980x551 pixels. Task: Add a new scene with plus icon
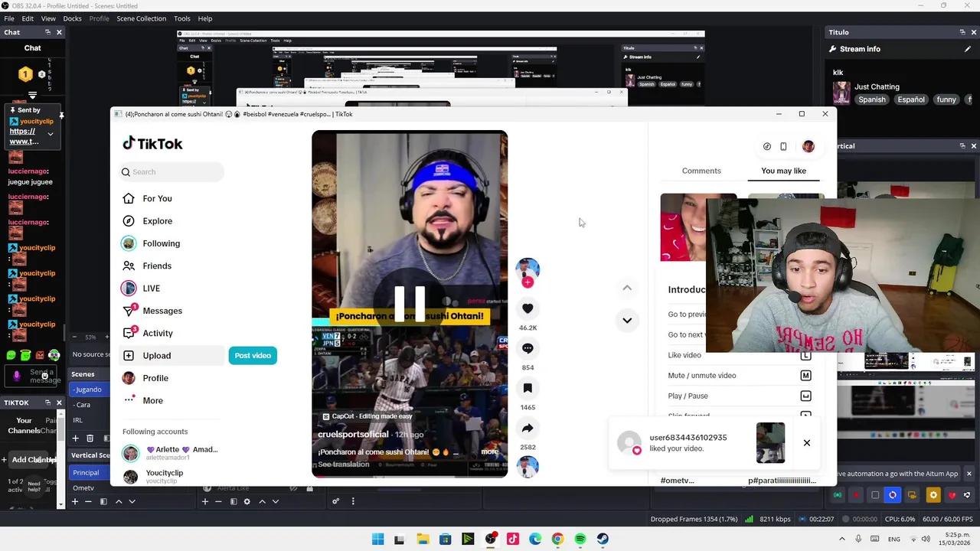(75, 439)
